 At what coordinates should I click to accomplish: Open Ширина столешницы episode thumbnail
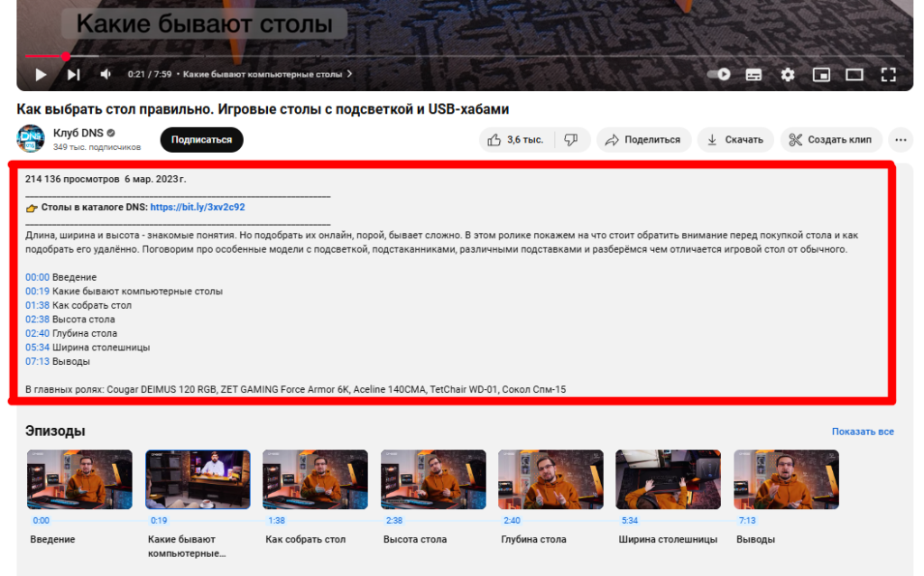click(x=669, y=479)
